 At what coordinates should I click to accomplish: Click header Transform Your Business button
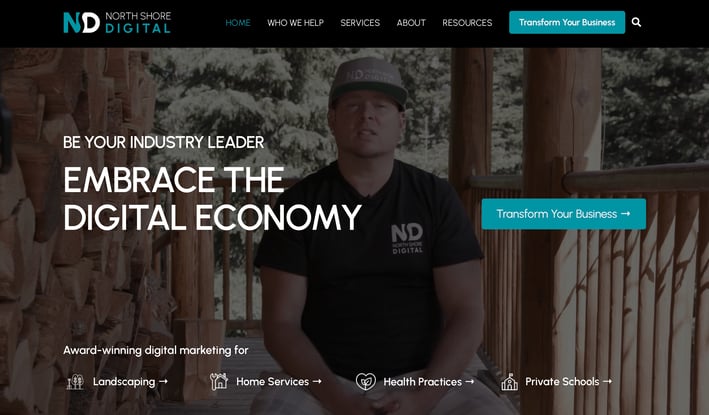pyautogui.click(x=567, y=22)
